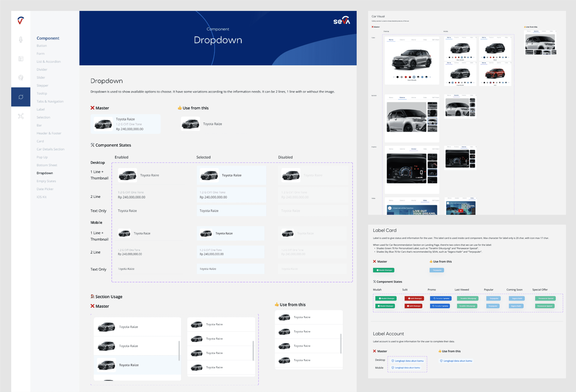
Task: Click next arrow in desktop color carousel
Action: coord(430,77)
